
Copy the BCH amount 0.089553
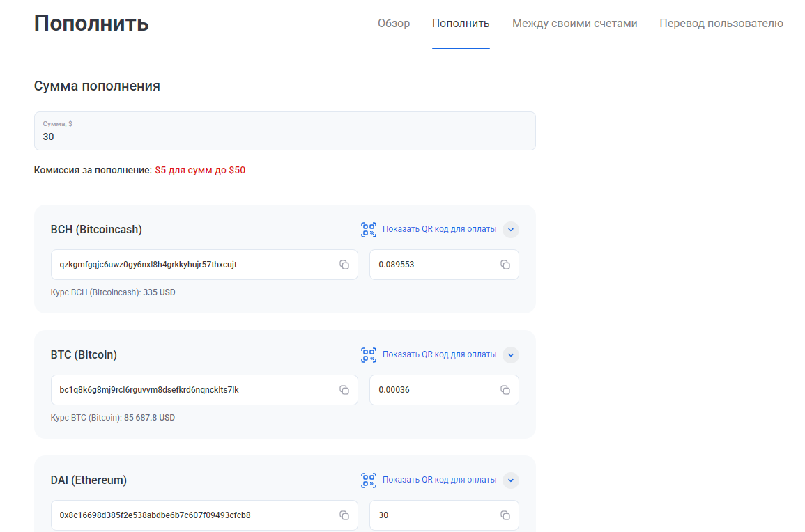coord(505,265)
